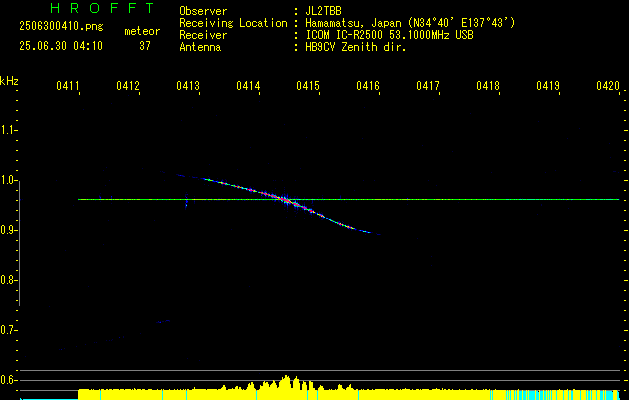The width and height of the screenshot is (629, 400).
Task: Click the 0.8 kHz axis label
Action: 8,280
